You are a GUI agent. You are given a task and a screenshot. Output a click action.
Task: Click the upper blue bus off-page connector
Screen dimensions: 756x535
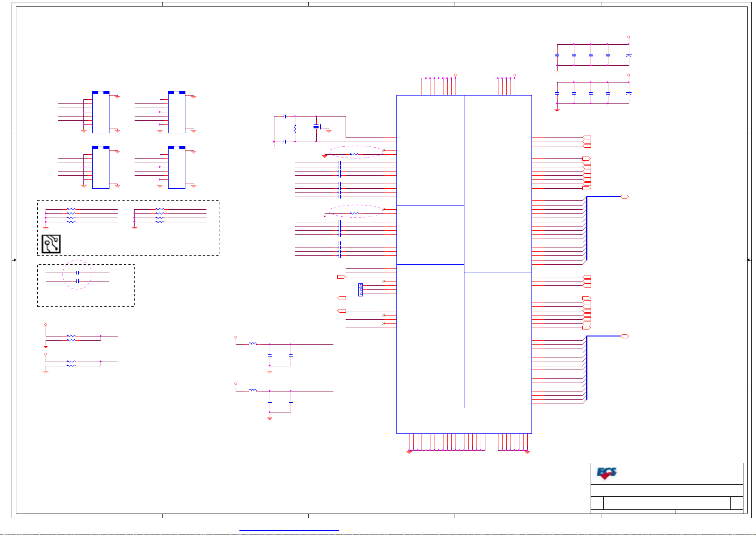[x=625, y=197]
